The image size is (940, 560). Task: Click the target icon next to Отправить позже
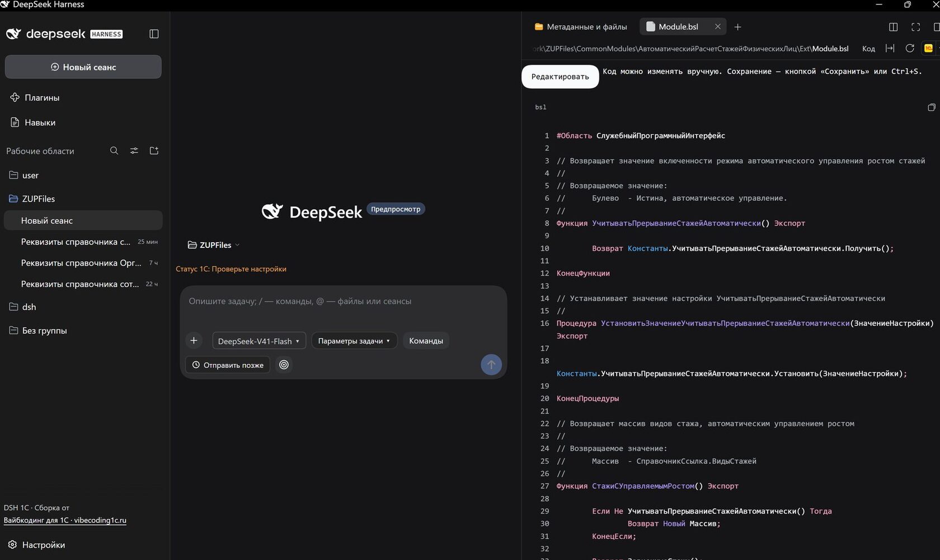[x=284, y=365]
